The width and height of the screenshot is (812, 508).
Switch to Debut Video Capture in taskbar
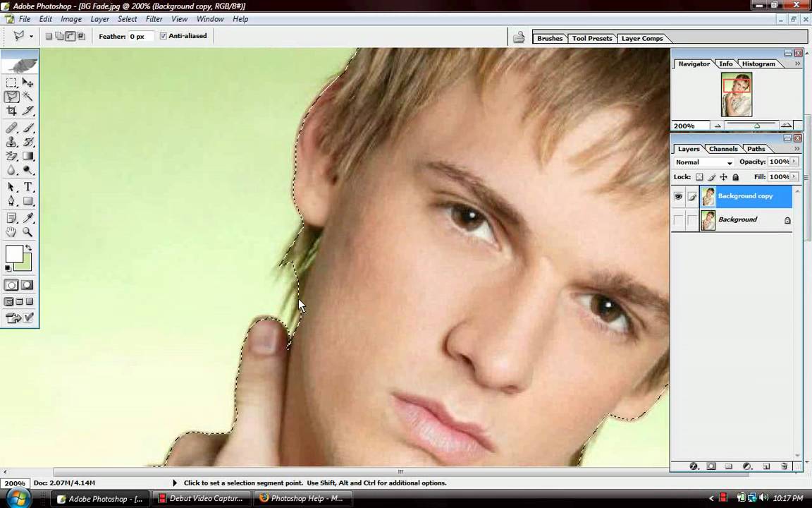pos(206,499)
